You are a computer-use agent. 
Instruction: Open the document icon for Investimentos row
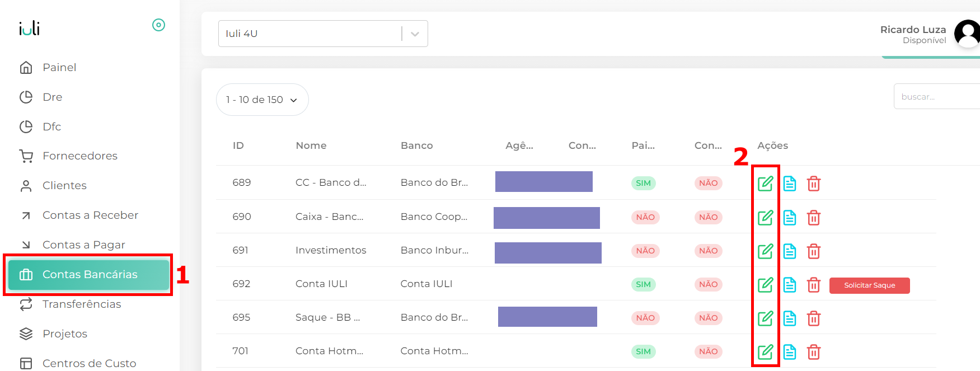790,251
